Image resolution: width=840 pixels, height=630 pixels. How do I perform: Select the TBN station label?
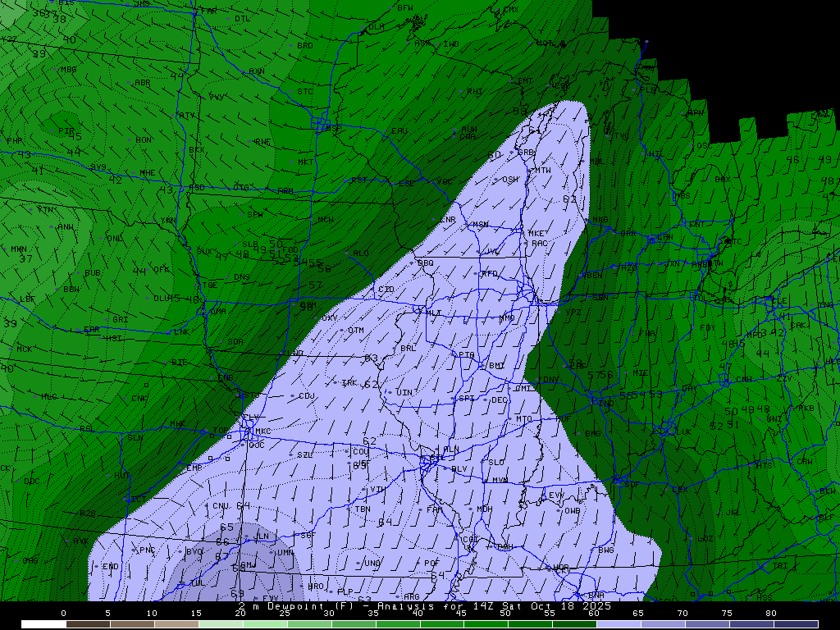pyautogui.click(x=363, y=509)
